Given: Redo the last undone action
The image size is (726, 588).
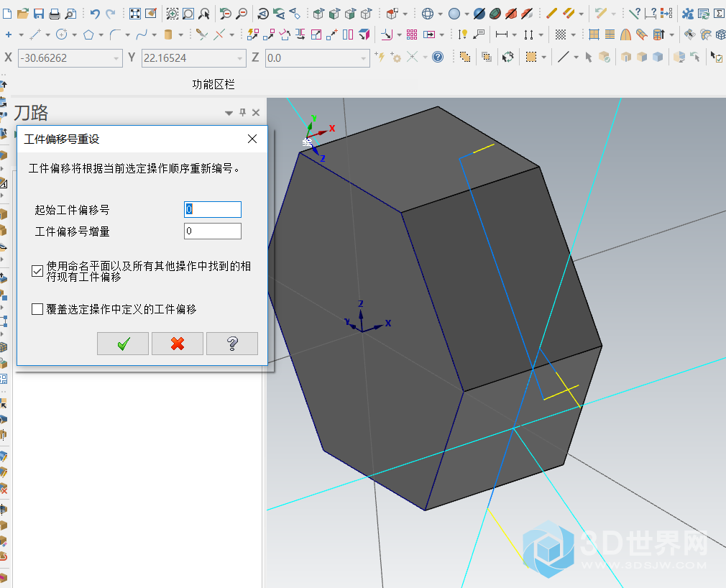Looking at the screenshot, I should coord(110,14).
